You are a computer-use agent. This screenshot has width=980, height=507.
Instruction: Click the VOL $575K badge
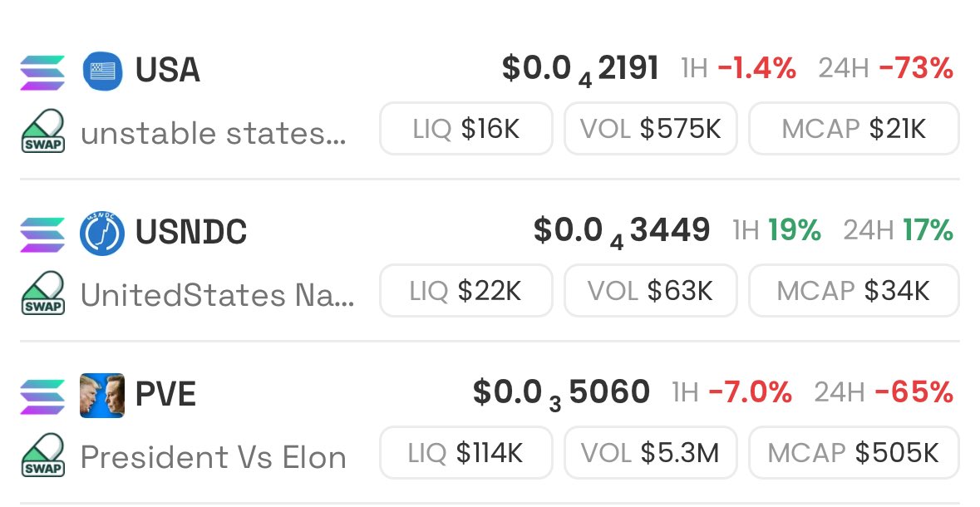coord(651,129)
